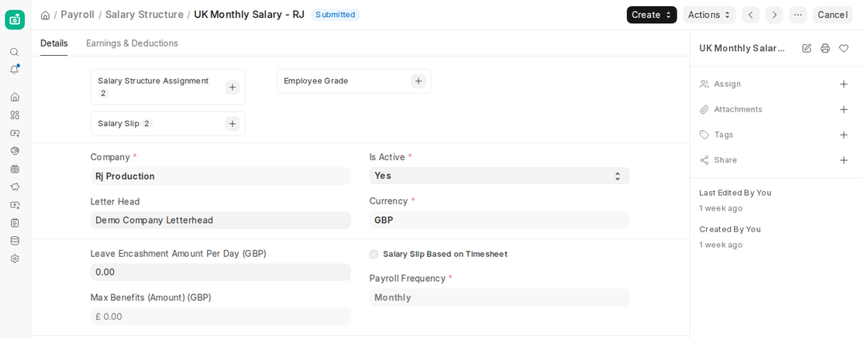Click Leave Encashment Amount Per Day field
This screenshot has width=868, height=339.
[x=220, y=272]
